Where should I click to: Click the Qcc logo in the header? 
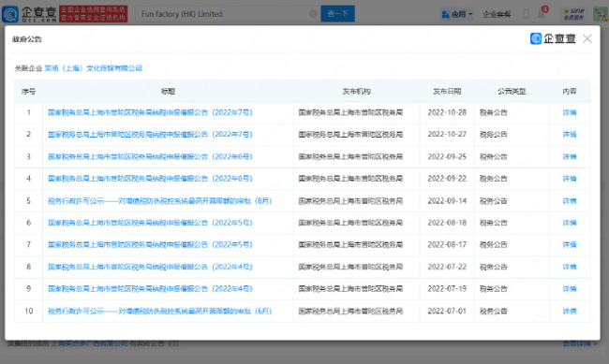(x=30, y=14)
